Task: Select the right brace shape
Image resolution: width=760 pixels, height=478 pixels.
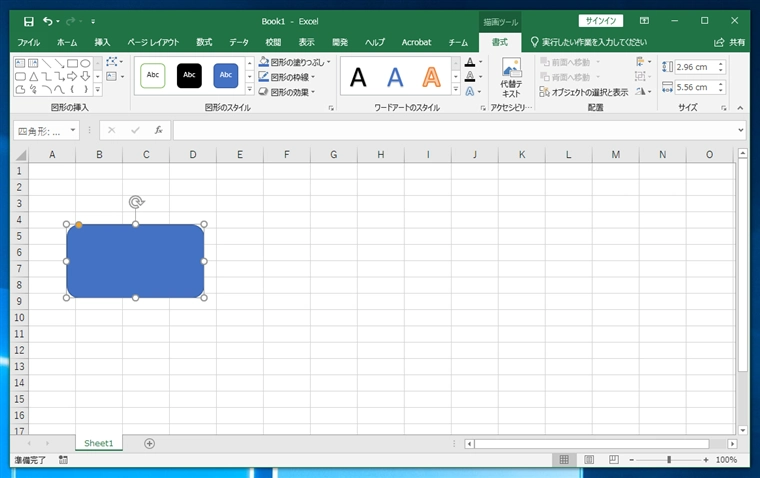Action: coord(85,89)
